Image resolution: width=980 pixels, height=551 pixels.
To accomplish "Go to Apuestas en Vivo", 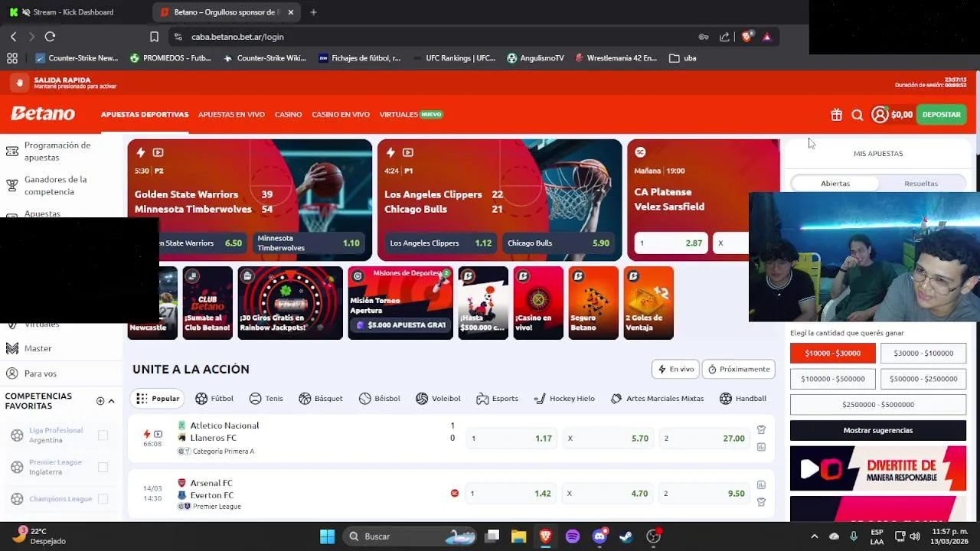I will (231, 115).
